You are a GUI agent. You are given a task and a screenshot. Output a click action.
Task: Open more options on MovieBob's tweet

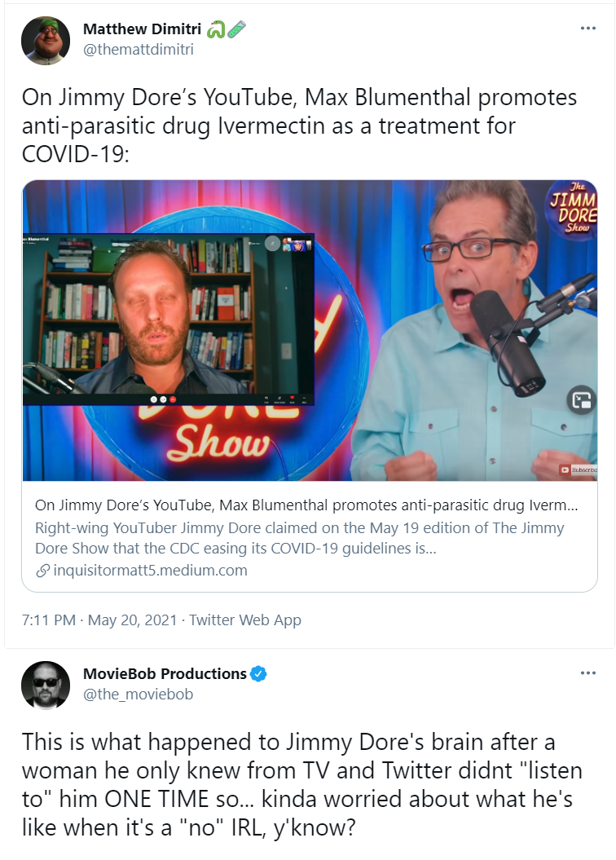click(x=587, y=673)
